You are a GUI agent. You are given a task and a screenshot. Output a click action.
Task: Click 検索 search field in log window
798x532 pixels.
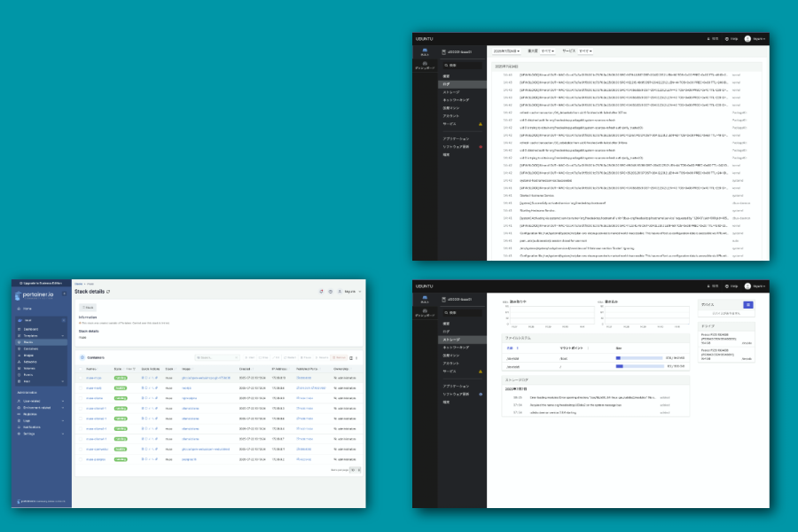462,66
